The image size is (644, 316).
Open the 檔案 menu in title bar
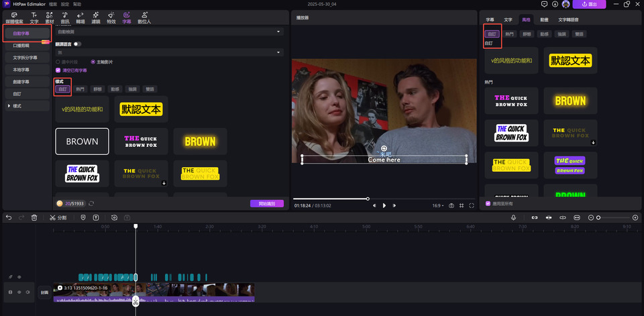point(53,4)
